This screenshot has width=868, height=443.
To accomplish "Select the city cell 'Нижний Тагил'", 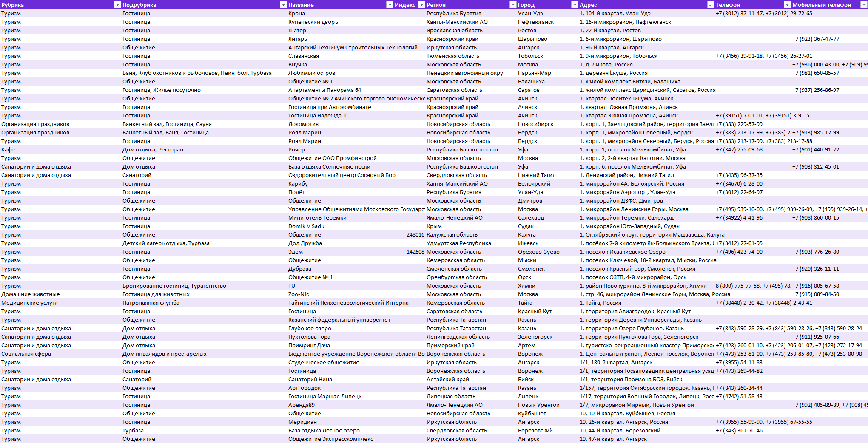I will 548,175.
